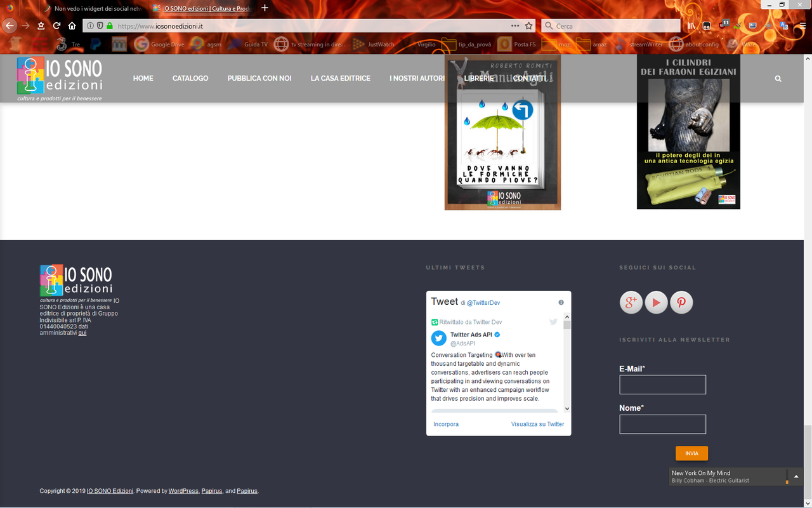Screen dimensions: 812x508
Task: Open the Google Plus social icon
Action: [631, 303]
